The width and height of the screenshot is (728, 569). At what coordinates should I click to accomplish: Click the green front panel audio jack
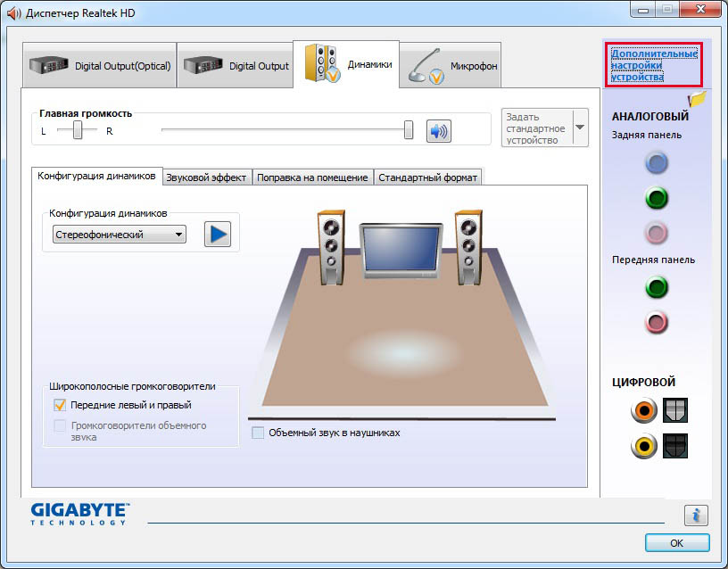[x=657, y=287]
